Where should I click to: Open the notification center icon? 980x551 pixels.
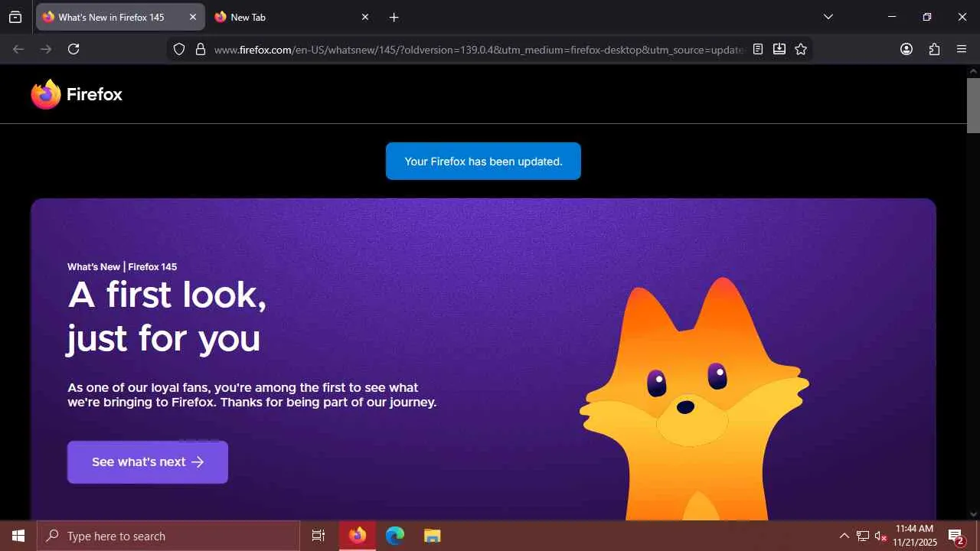pyautogui.click(x=956, y=536)
